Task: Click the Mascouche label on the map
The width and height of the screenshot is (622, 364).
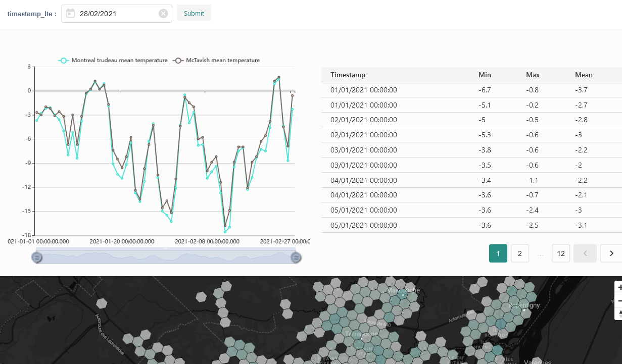Action: click(x=403, y=290)
